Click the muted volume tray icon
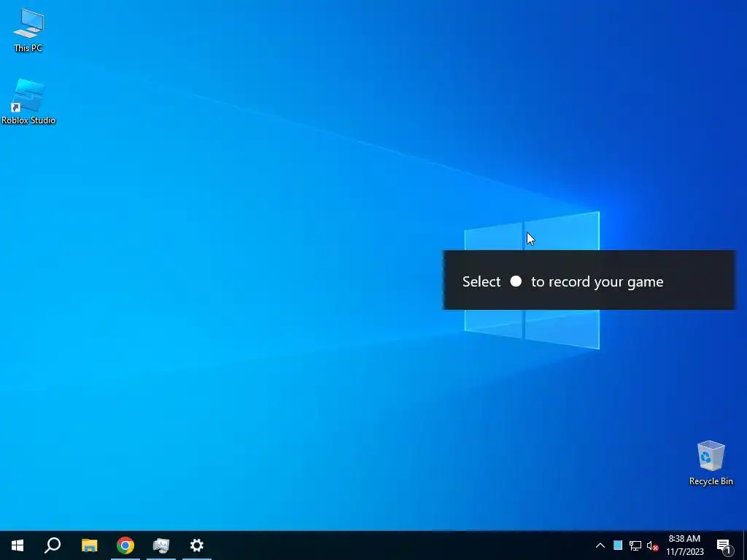The image size is (747, 560). [652, 545]
